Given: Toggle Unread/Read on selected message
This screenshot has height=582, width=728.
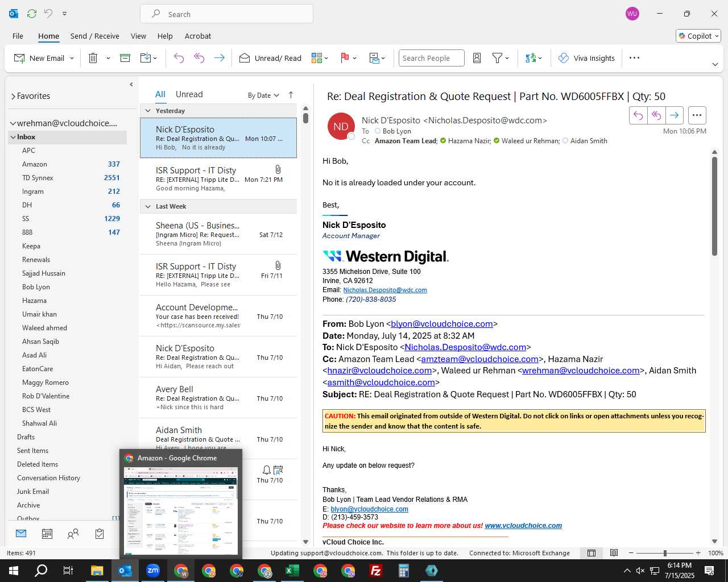Looking at the screenshot, I should click(x=270, y=58).
